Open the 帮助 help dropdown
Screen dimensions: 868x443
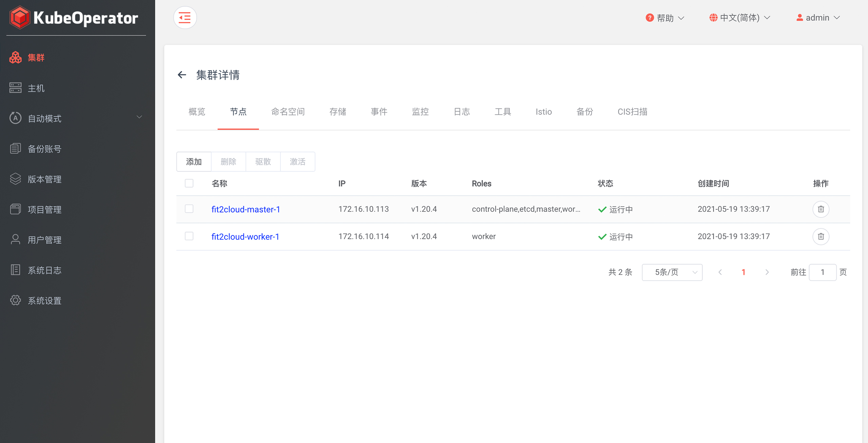coord(665,18)
